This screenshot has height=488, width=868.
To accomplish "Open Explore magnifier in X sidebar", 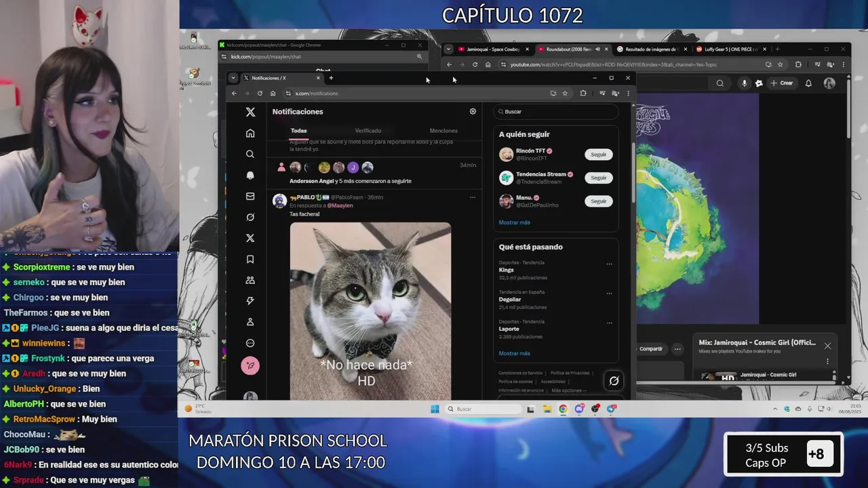I will (x=250, y=154).
